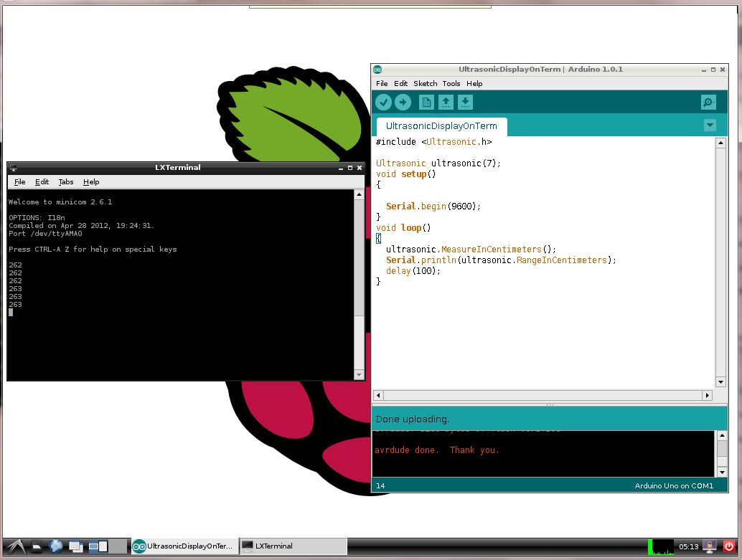
Task: Open the Arduino Help menu
Action: [474, 84]
